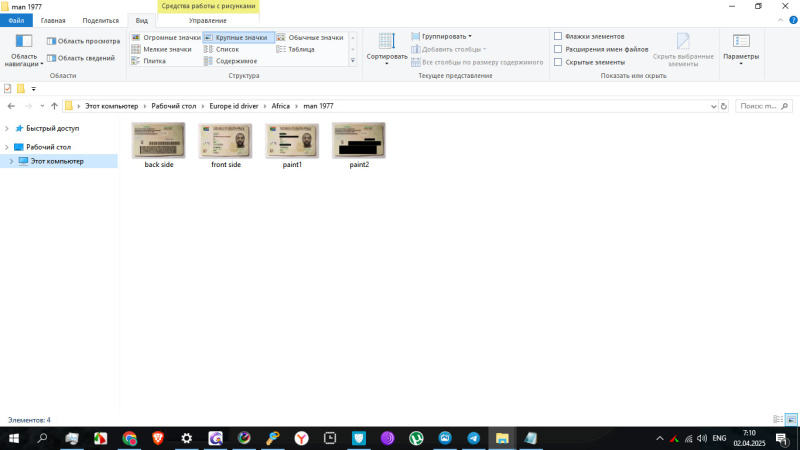Click Europe id driver in breadcrumb path
The image size is (800, 450).
point(233,105)
